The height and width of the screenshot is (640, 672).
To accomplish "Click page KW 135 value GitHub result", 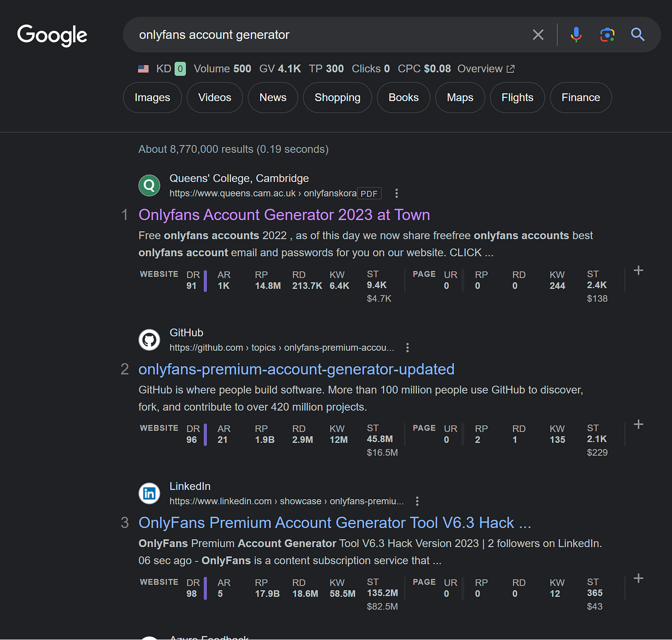I will pyautogui.click(x=558, y=440).
